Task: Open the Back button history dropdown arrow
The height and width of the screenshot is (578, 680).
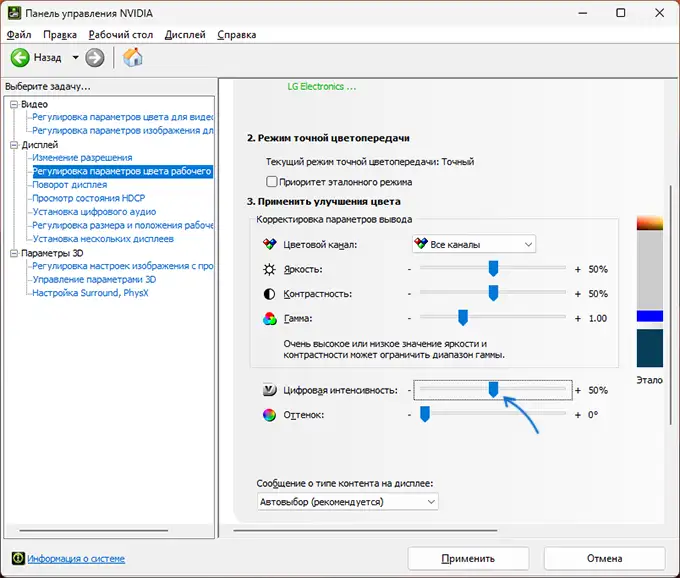Action: pos(75,57)
